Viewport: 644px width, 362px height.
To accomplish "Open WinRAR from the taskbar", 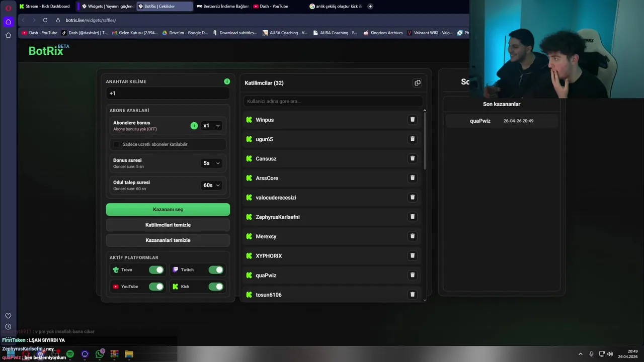I will pos(114,354).
